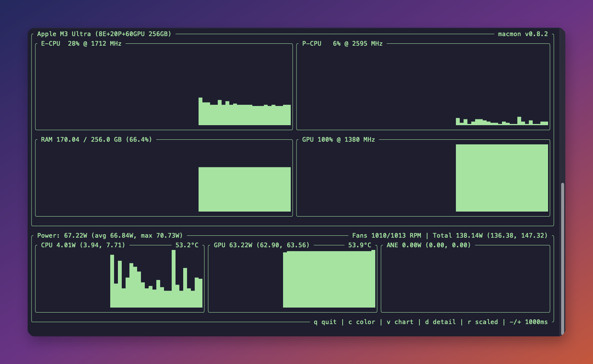The image size is (593, 364).
Task: Click the RAM usage filled chart
Action: click(245, 189)
